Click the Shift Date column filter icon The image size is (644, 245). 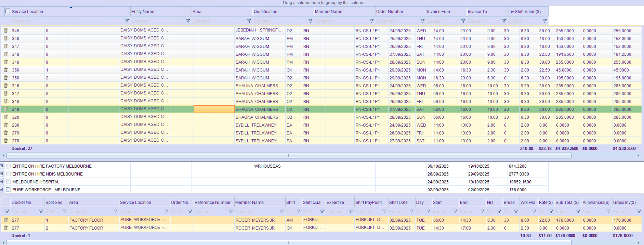coord(411,211)
